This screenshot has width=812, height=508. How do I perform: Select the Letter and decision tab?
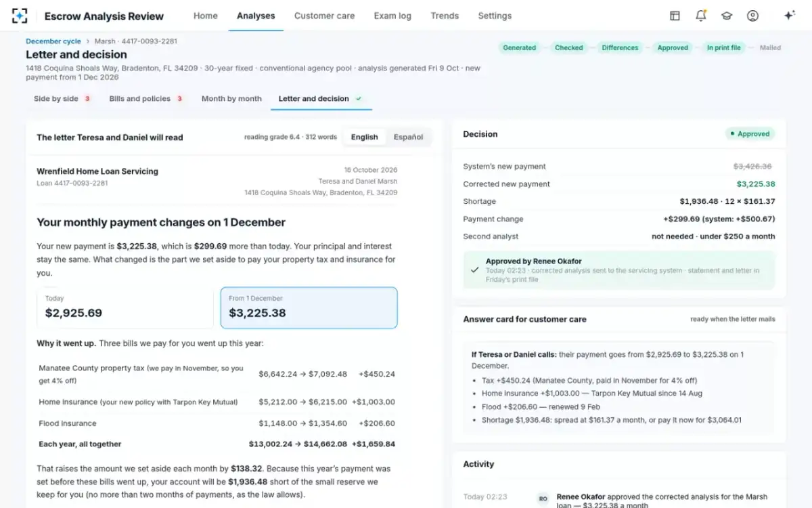(x=321, y=99)
